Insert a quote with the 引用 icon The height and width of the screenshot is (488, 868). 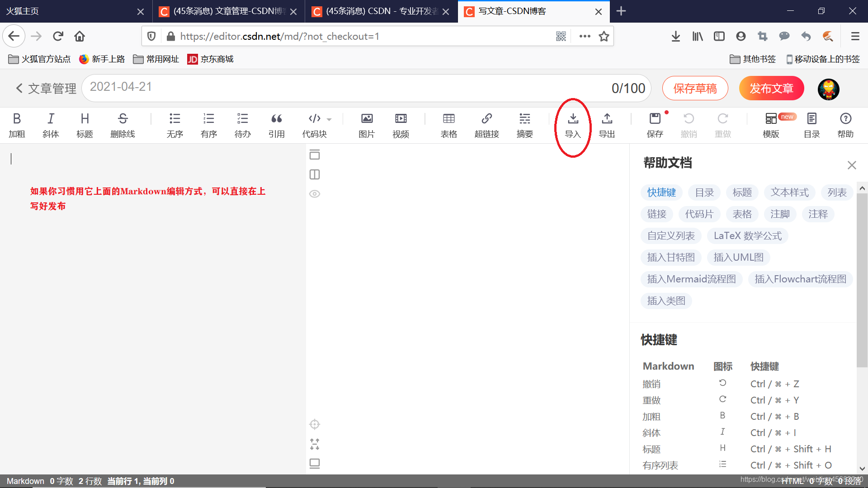(x=276, y=119)
